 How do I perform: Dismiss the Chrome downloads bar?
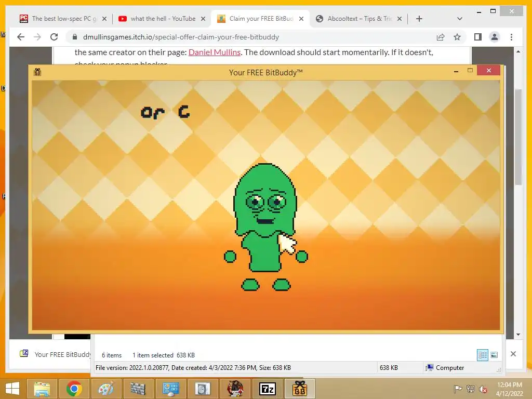click(x=513, y=354)
